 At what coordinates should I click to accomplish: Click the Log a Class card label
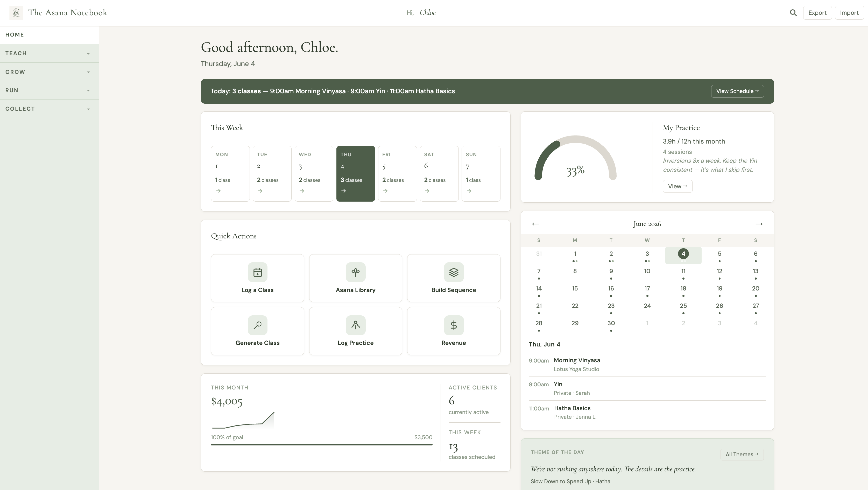click(x=257, y=290)
